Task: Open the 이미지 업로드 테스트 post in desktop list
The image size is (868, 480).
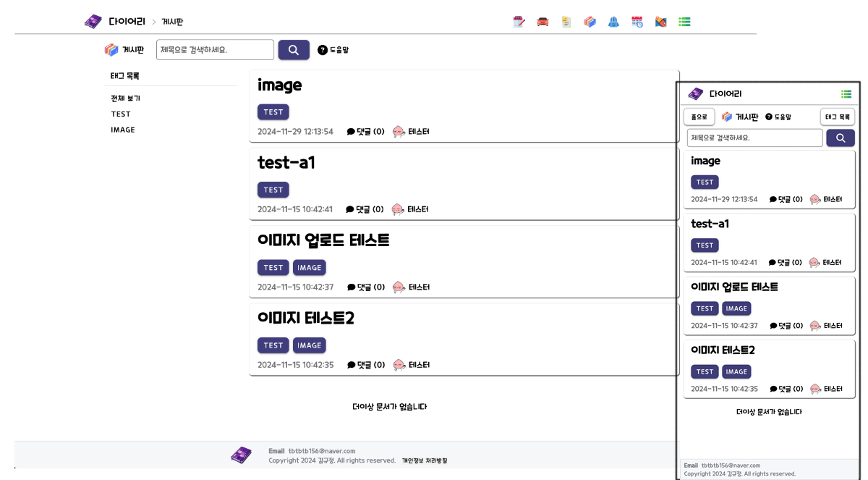Action: pos(323,240)
